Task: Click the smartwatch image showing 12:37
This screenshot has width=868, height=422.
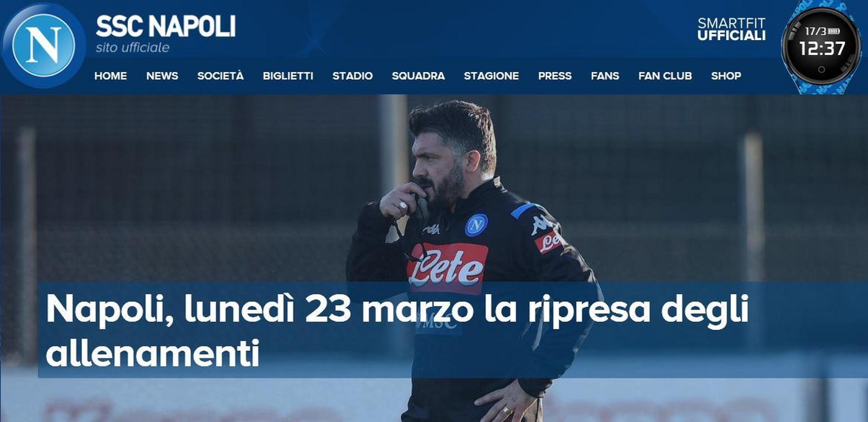Action: pos(822,47)
